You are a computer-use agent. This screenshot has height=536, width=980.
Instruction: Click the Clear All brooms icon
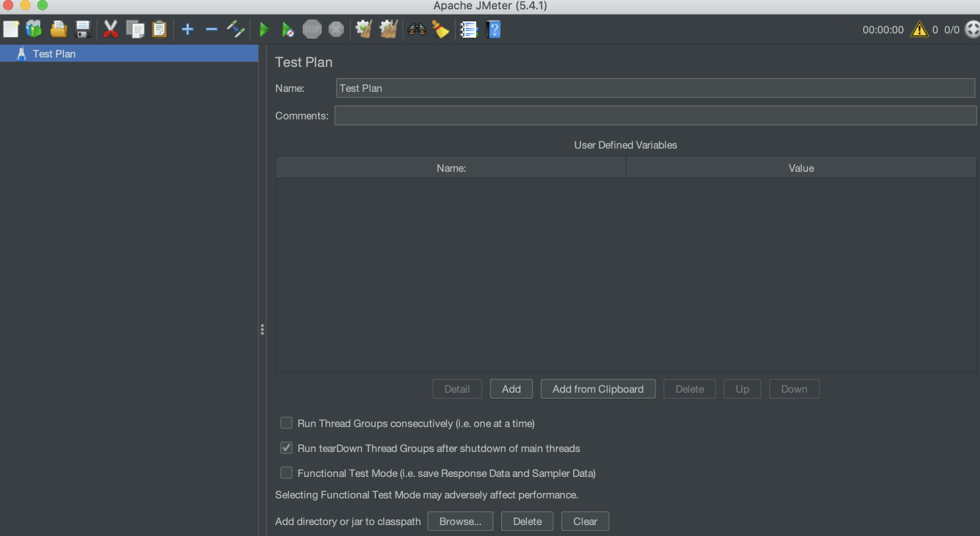pyautogui.click(x=388, y=30)
